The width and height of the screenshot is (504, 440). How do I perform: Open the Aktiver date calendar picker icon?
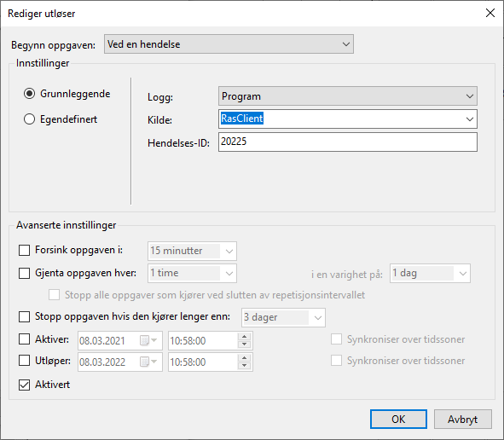(148, 340)
